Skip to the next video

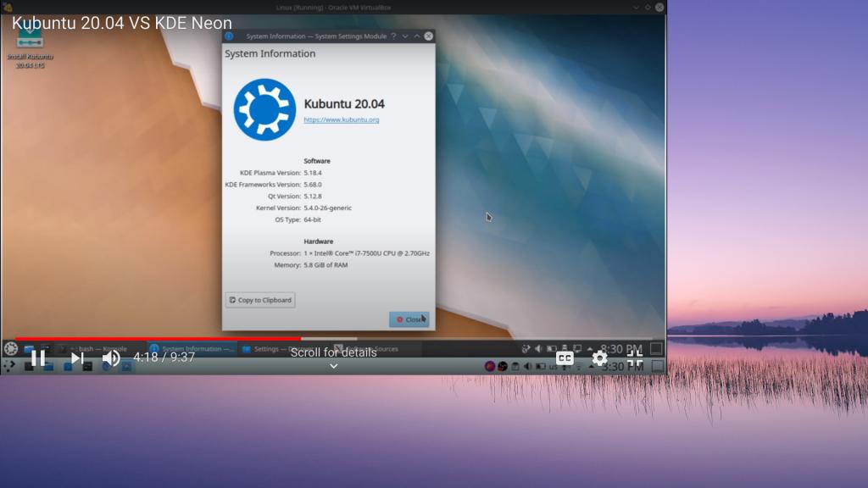coord(76,358)
